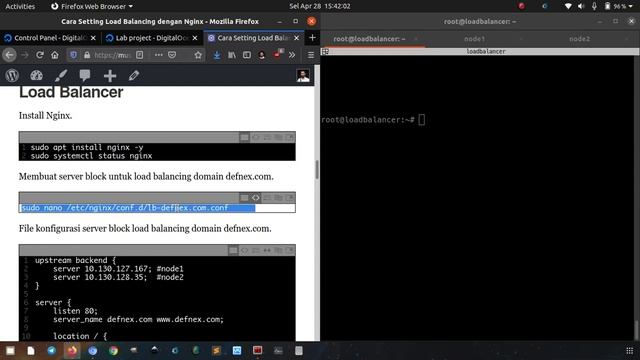Click red extension icon with badge
The width and height of the screenshot is (640, 360).
coord(278,54)
